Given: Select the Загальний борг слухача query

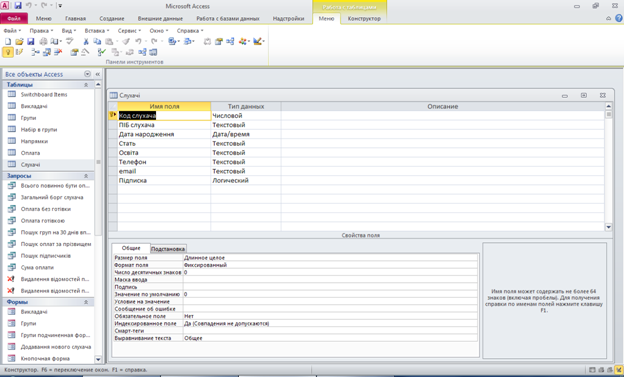Looking at the screenshot, I should pos(52,197).
